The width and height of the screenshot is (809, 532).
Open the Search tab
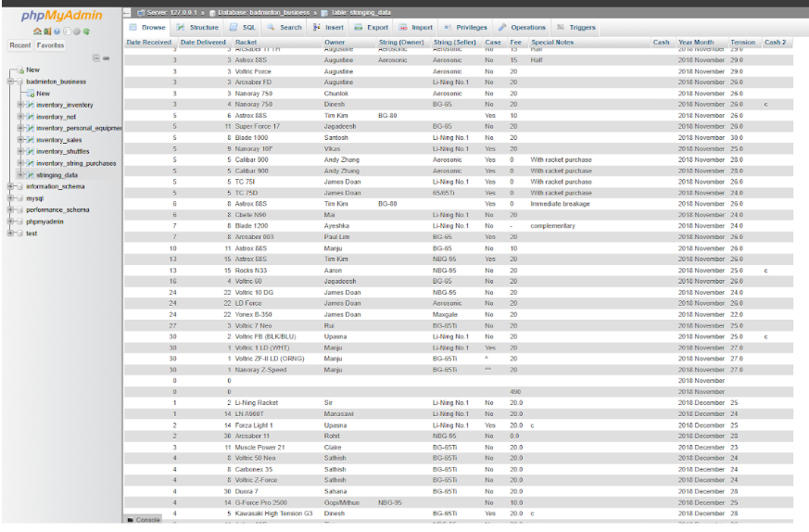tap(284, 28)
